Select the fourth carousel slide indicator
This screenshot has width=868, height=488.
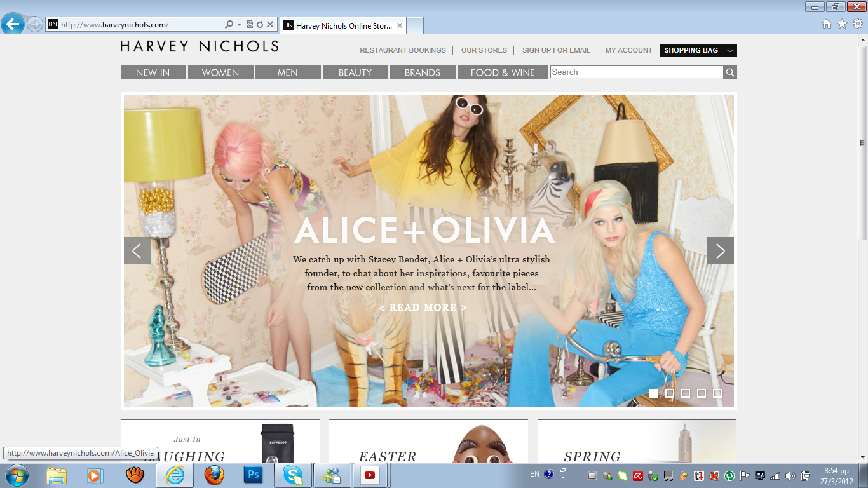(702, 393)
